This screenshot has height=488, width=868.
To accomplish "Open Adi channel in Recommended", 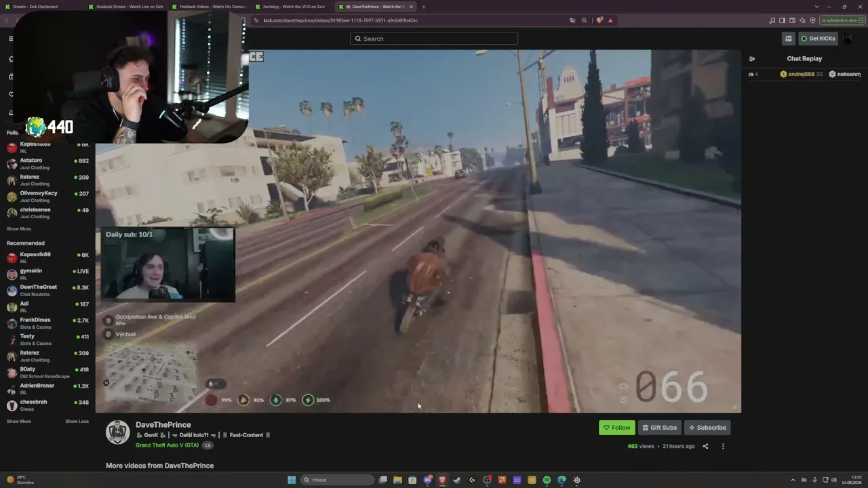I will (x=47, y=306).
